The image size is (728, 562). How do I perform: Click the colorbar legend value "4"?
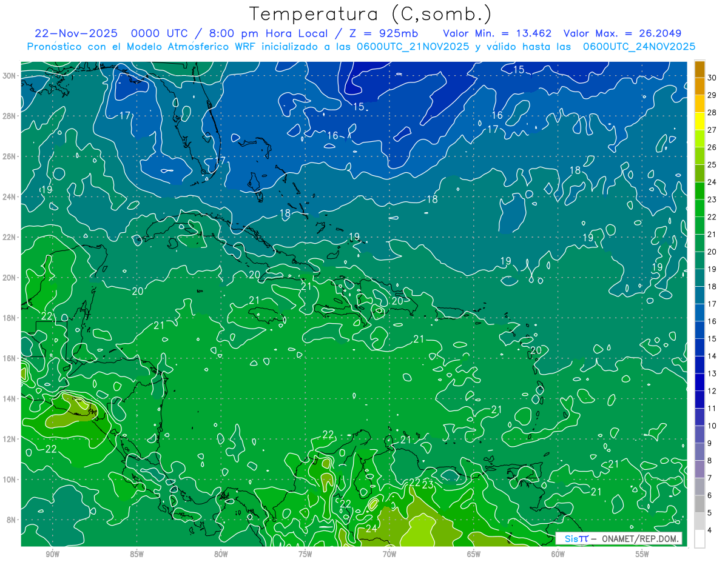tap(709, 530)
